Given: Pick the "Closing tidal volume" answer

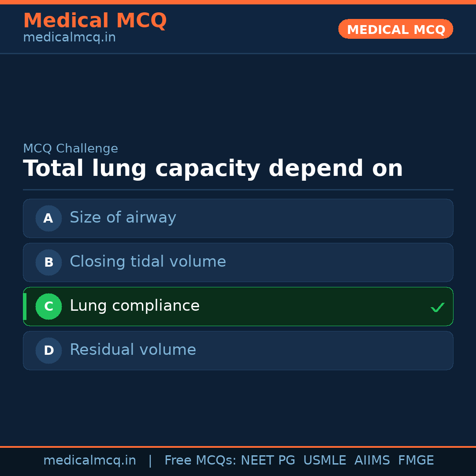Looking at the screenshot, I should 148,262.
